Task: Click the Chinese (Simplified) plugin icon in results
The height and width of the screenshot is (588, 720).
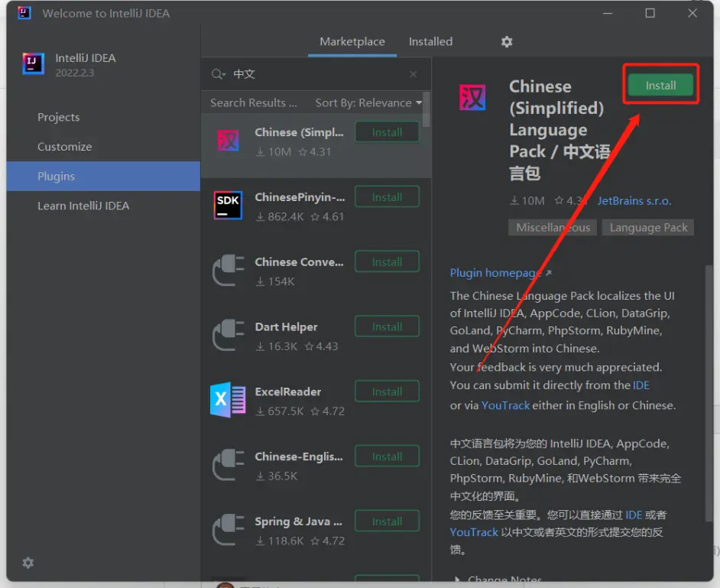Action: click(228, 141)
